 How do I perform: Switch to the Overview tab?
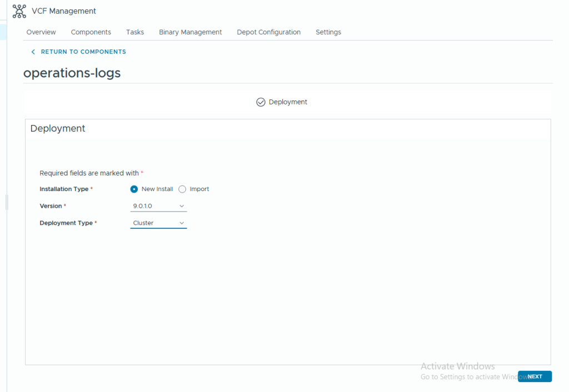point(41,32)
